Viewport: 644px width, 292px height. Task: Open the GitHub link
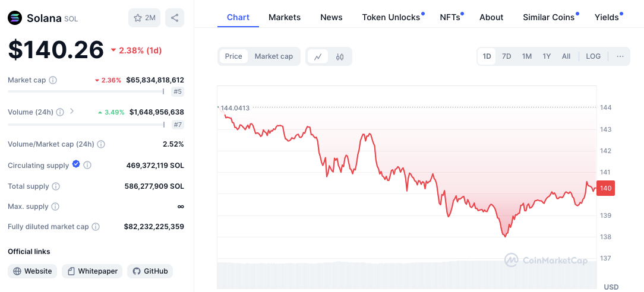[x=150, y=271]
